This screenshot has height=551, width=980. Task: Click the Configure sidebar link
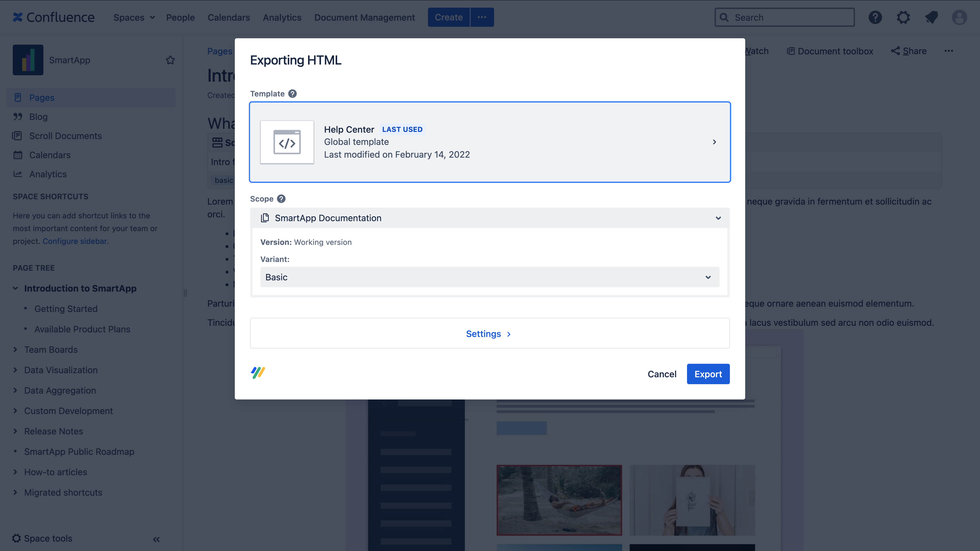coord(75,241)
